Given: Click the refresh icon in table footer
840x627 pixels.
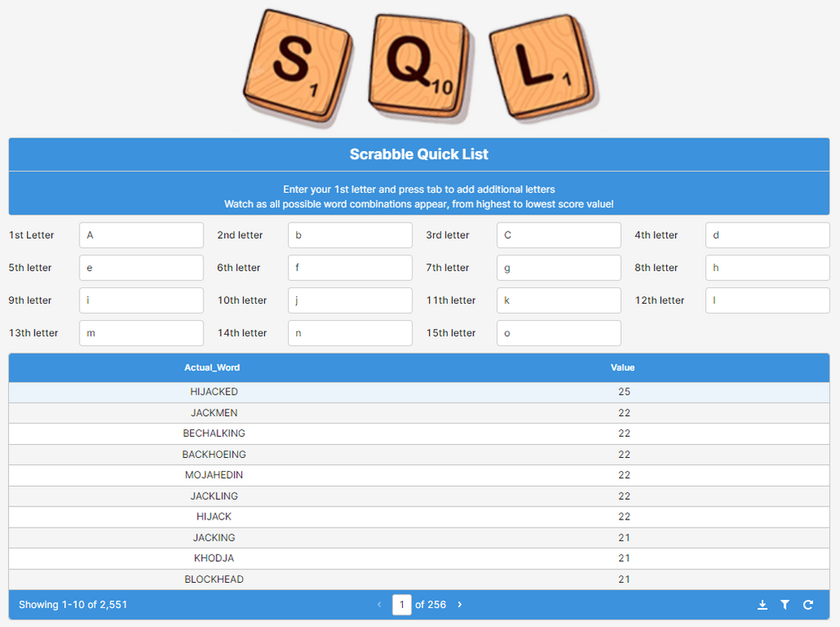Looking at the screenshot, I should 808,605.
